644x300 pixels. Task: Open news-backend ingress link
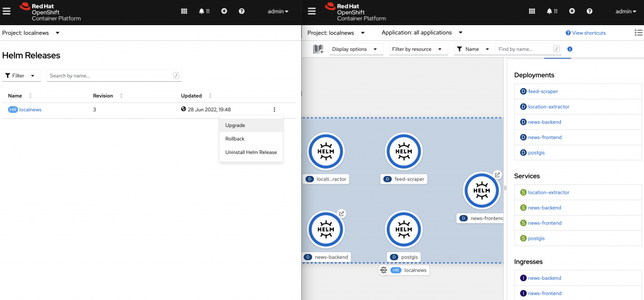(x=545, y=278)
